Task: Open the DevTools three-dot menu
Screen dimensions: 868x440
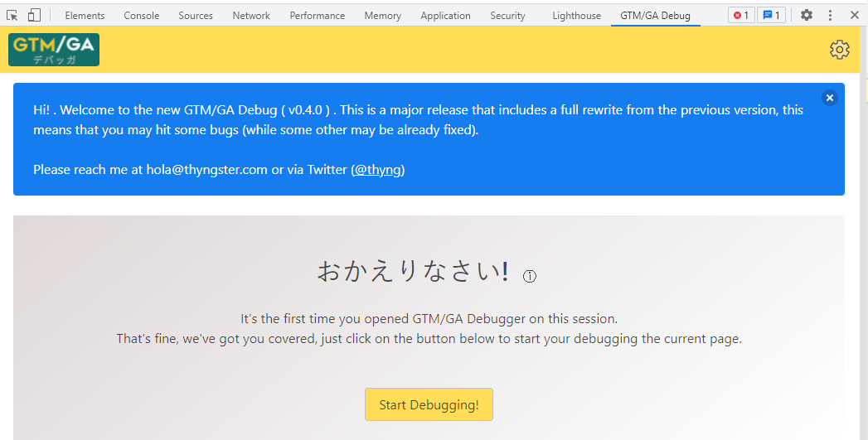Action: pos(830,16)
